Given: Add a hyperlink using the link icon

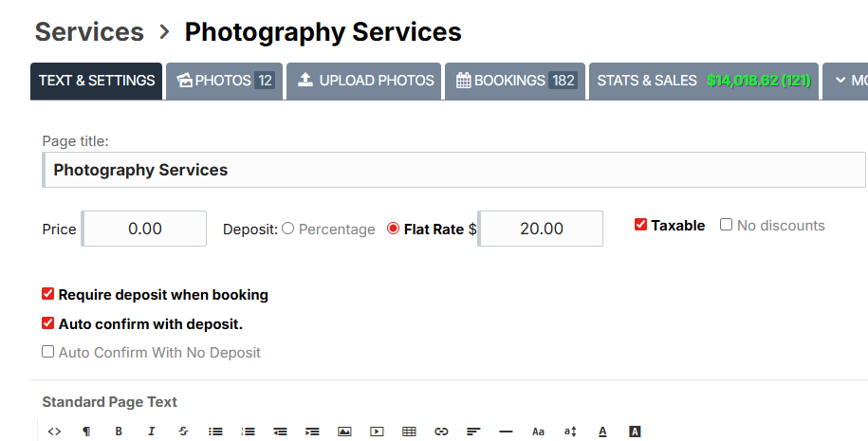Looking at the screenshot, I should [441, 431].
